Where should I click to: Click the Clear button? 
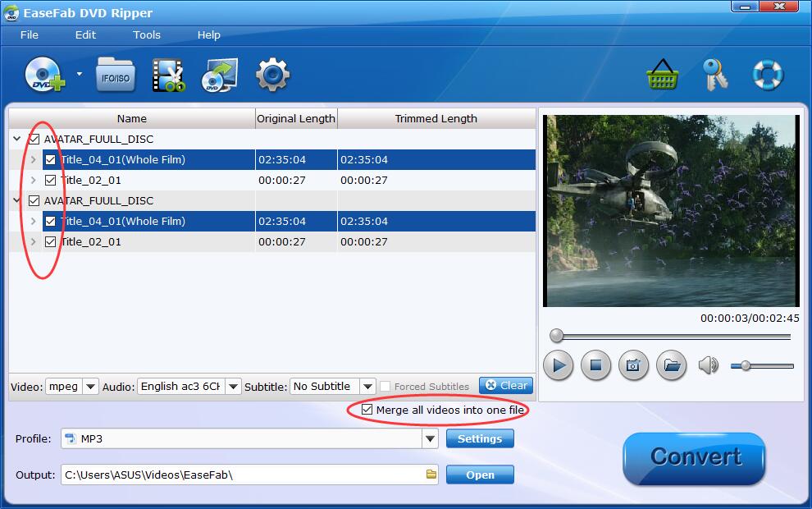point(506,386)
